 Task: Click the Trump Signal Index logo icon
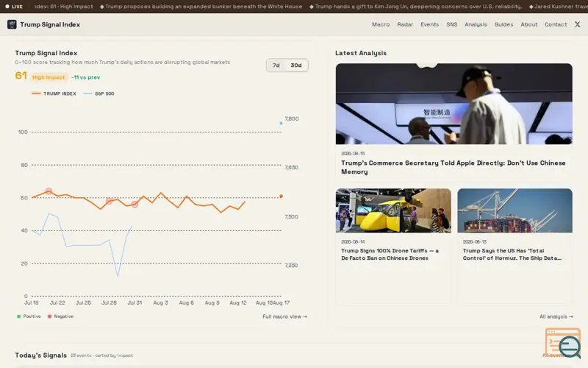pos(12,24)
